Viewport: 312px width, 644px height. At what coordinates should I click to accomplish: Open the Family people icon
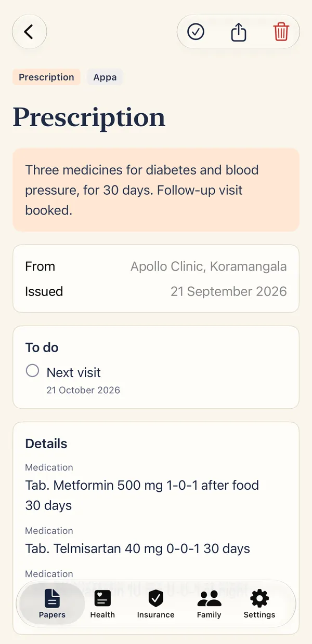(x=209, y=604)
